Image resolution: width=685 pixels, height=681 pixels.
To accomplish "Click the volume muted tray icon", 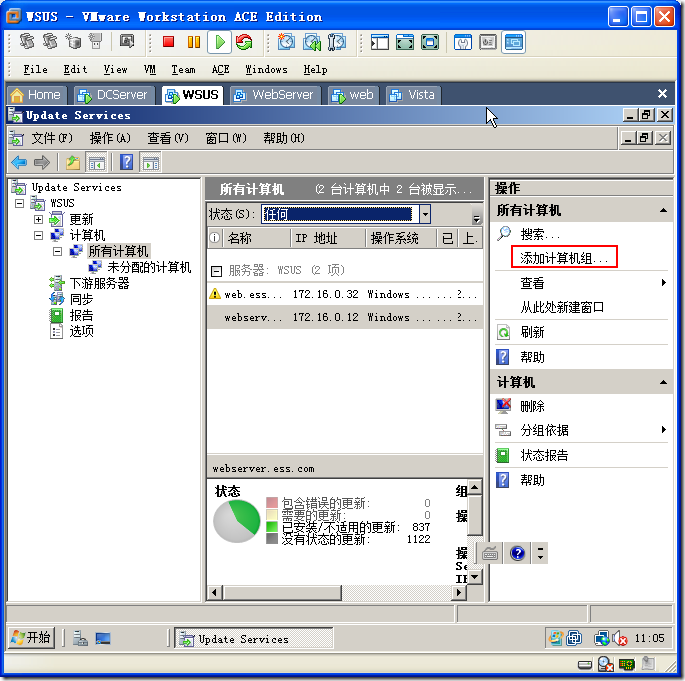I will pos(619,639).
